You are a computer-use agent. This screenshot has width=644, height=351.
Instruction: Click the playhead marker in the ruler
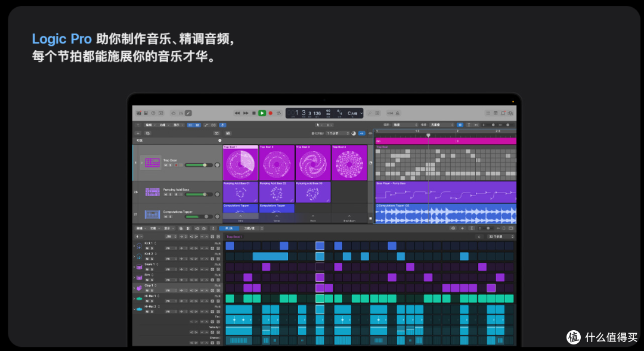click(x=428, y=135)
